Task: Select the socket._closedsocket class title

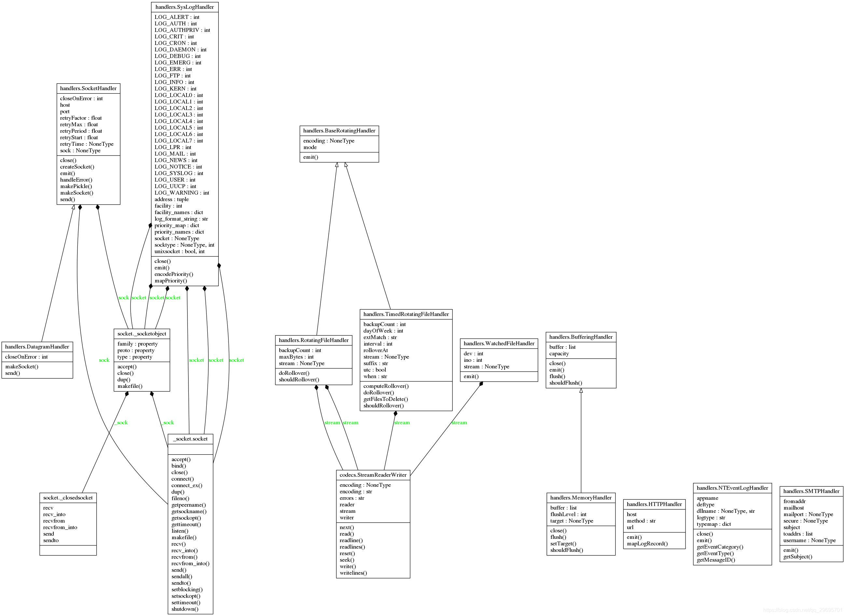Action: (x=68, y=498)
